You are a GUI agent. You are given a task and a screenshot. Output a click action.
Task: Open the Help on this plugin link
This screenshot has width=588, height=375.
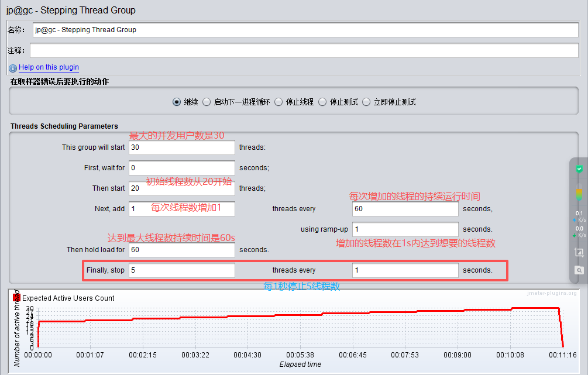[x=49, y=67]
